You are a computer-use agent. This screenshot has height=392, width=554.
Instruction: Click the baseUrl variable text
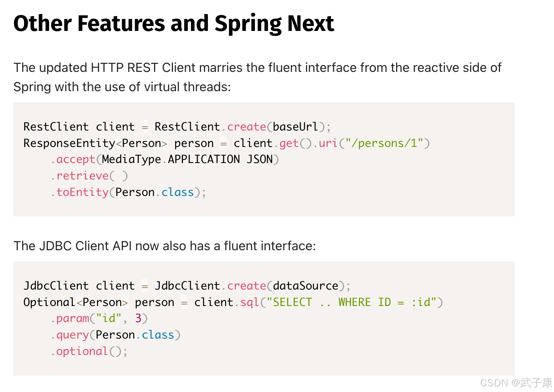[x=295, y=127]
